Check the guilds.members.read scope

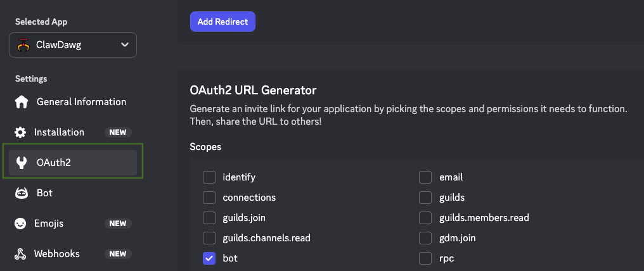pyautogui.click(x=425, y=218)
